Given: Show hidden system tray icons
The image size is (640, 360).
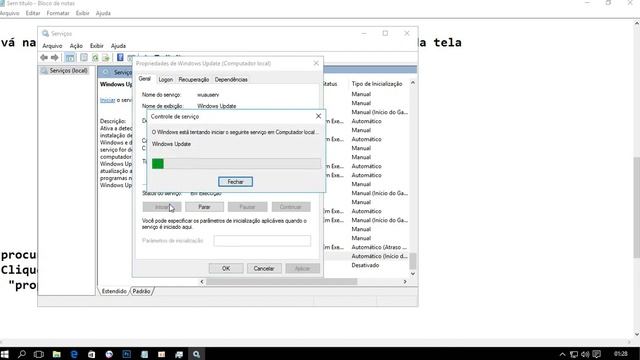Looking at the screenshot, I should [x=562, y=354].
